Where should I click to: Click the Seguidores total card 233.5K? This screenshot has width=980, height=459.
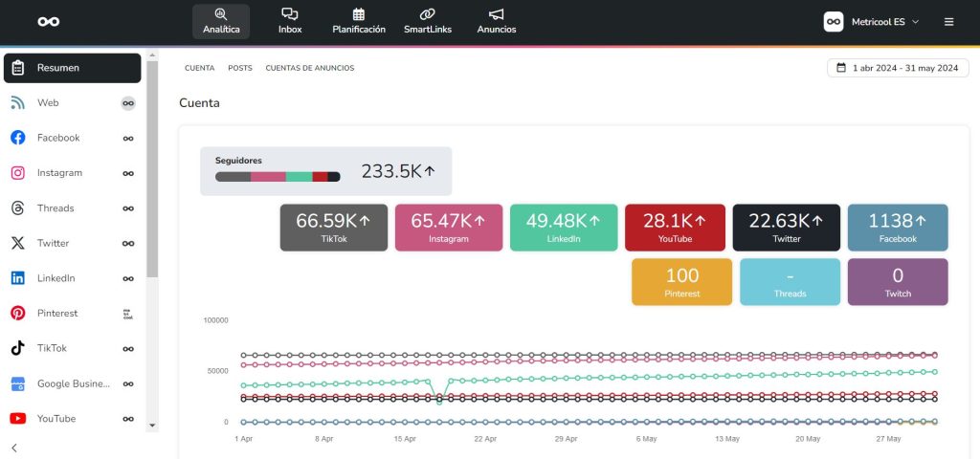tap(325, 171)
